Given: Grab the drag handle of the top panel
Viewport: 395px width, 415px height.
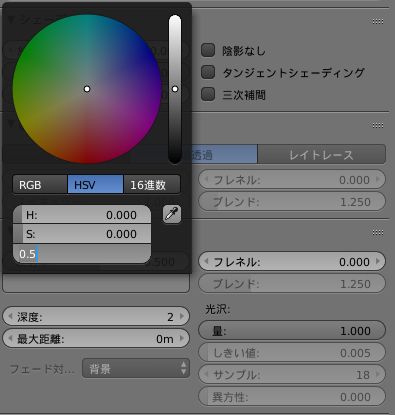Looking at the screenshot, I should click(377, 21).
